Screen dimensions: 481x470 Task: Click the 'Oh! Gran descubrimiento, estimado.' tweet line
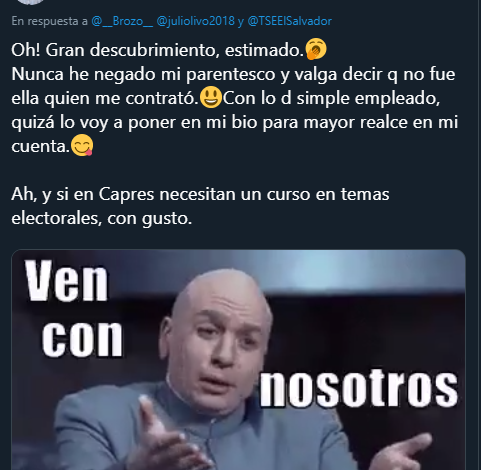(x=157, y=50)
